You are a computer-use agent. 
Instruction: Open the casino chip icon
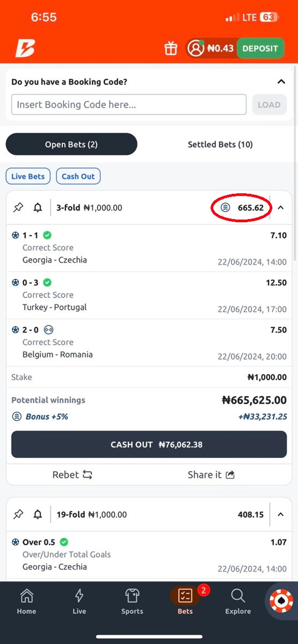pos(281,601)
